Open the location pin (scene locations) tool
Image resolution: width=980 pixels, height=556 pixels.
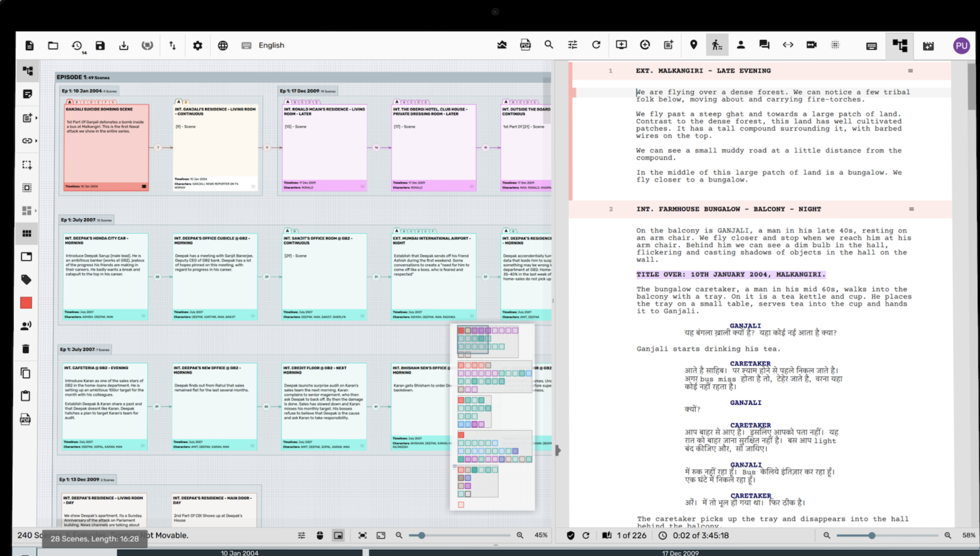(693, 45)
